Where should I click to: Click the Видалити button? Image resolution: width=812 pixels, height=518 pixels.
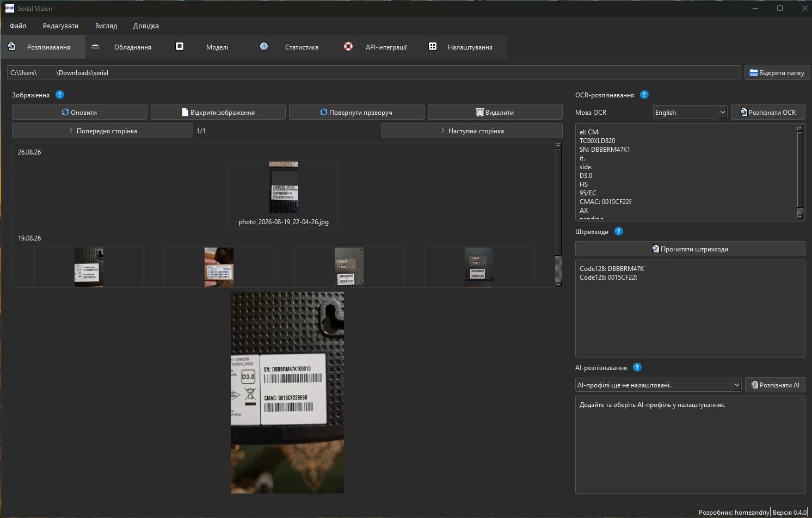495,112
